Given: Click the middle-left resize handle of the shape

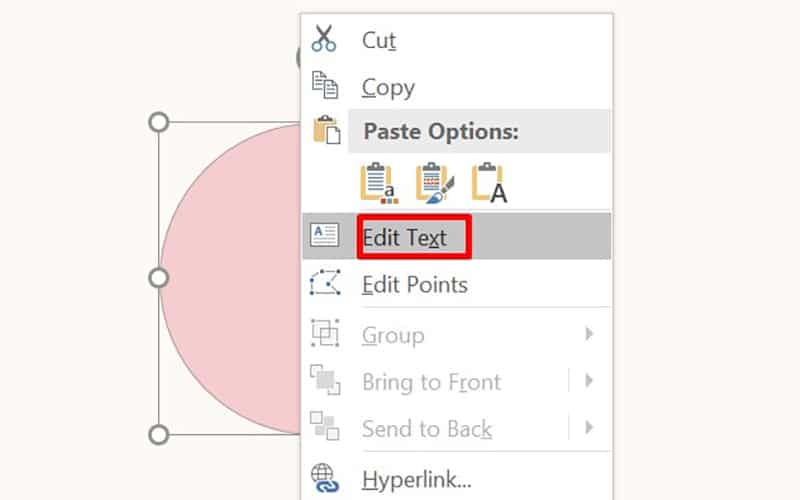Looking at the screenshot, I should pos(158,278).
